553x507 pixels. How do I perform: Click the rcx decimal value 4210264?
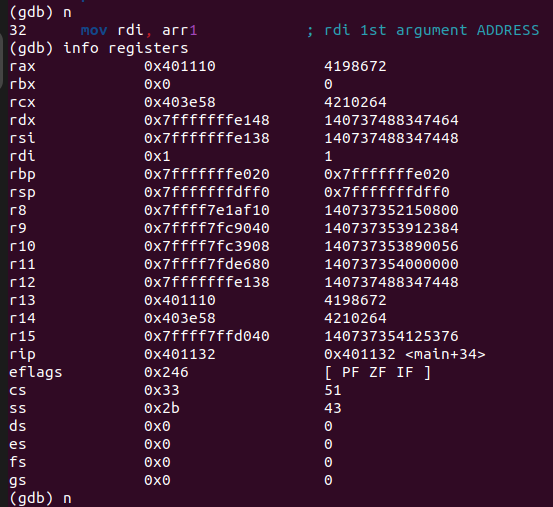pos(355,102)
